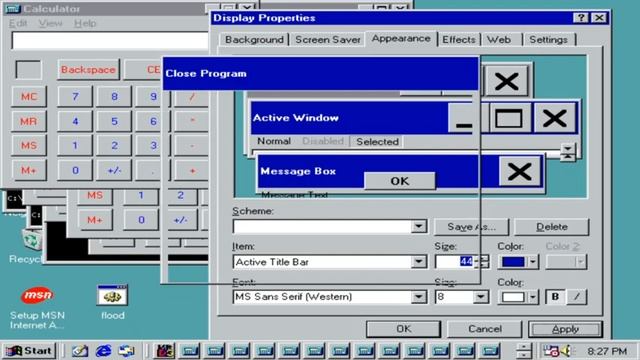The width and height of the screenshot is (640, 360).
Task: Toggle Bold for the title bar font
Action: (x=555, y=297)
